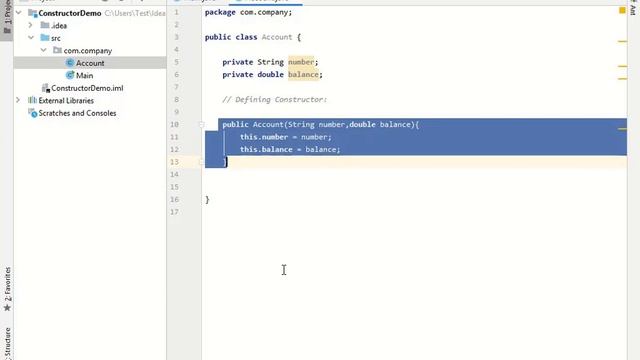This screenshot has width=640, height=360.
Task: Click the 'Defining Constructor' comment
Action: click(274, 100)
